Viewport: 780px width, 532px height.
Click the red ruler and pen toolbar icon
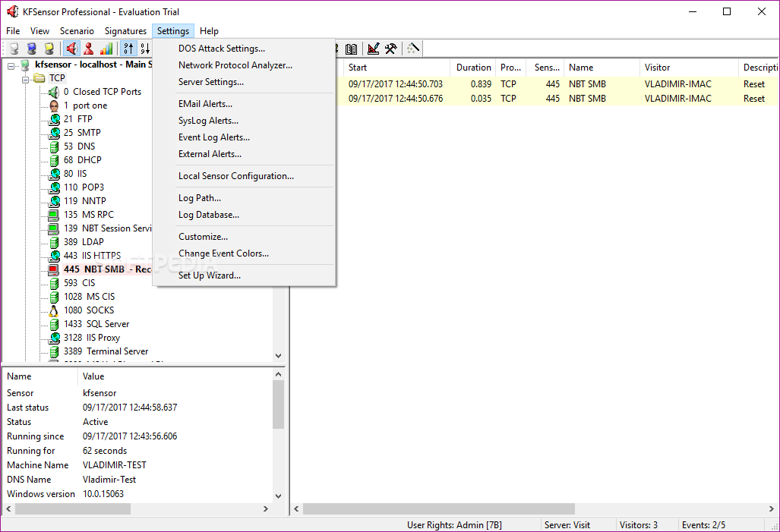point(373,49)
